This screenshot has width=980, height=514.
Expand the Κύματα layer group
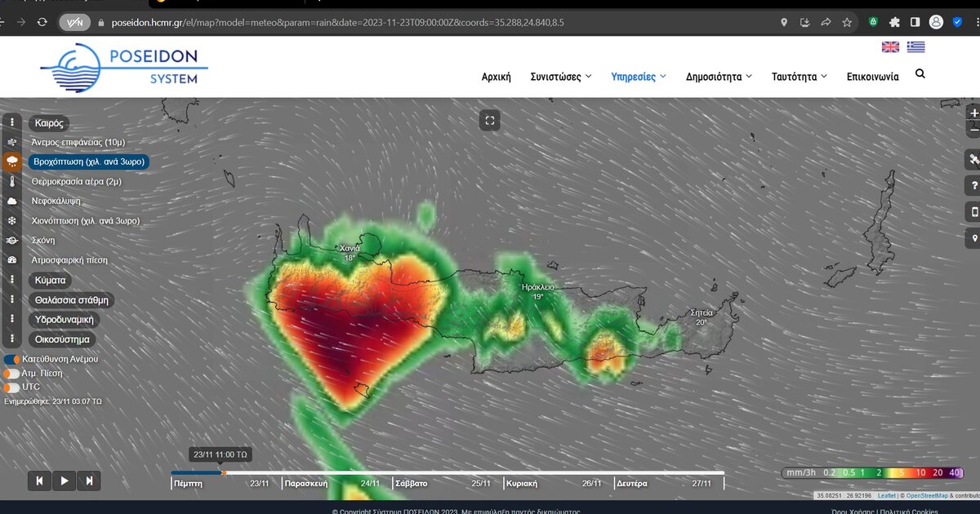50,280
